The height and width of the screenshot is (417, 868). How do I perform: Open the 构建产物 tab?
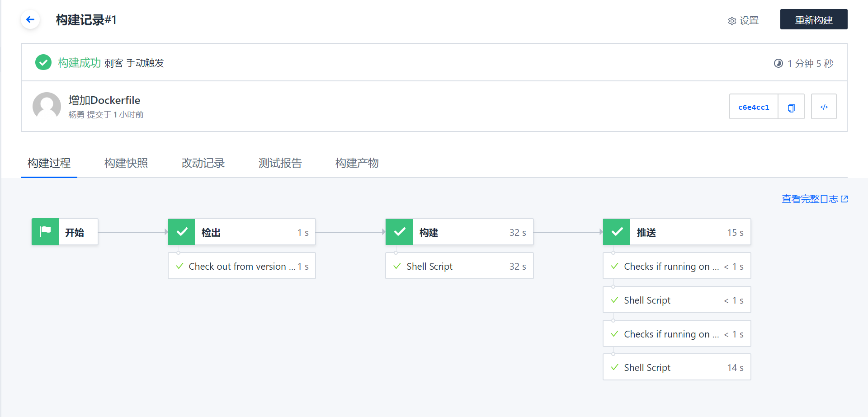tap(357, 163)
